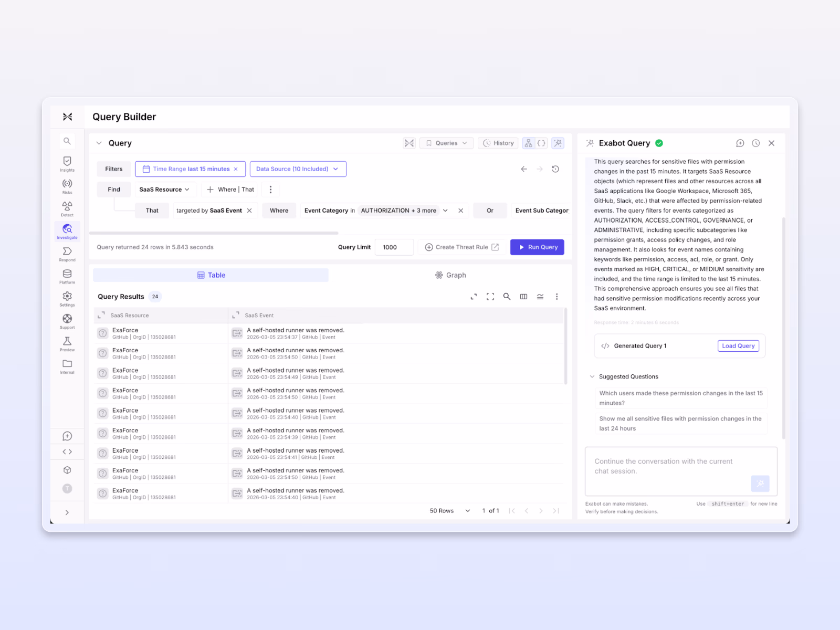The image size is (840, 630).
Task: Expand the Data Source (10 Included) dropdown
Action: [x=298, y=169]
